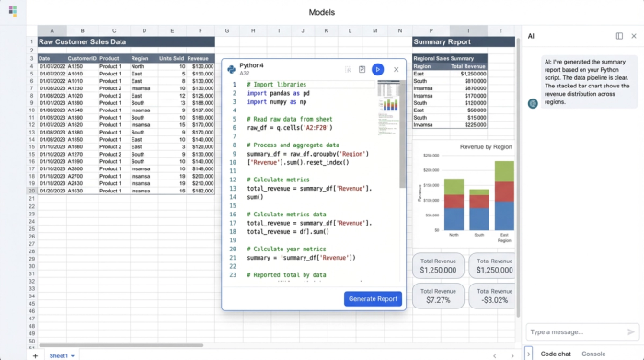Click the $7.27% Total Revenue card

pos(438,296)
